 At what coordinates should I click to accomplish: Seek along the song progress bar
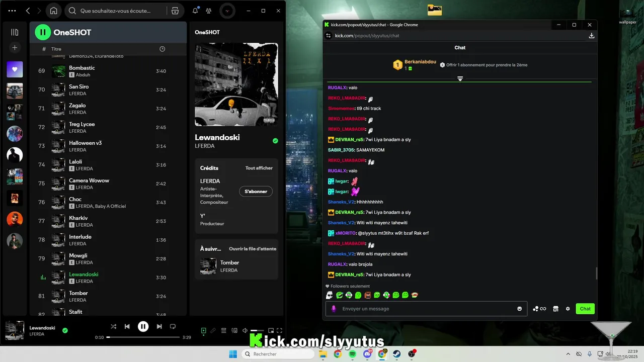pos(143,337)
